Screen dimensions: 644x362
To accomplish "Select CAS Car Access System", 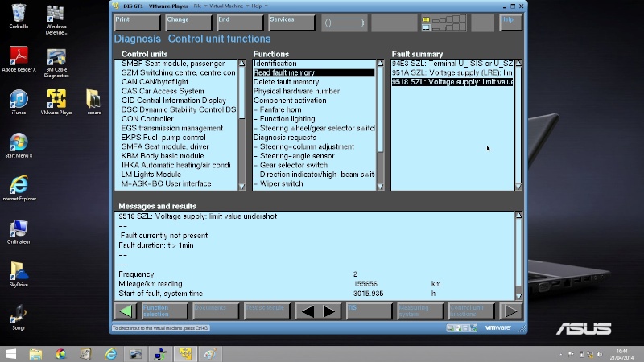I will pyautogui.click(x=163, y=91).
